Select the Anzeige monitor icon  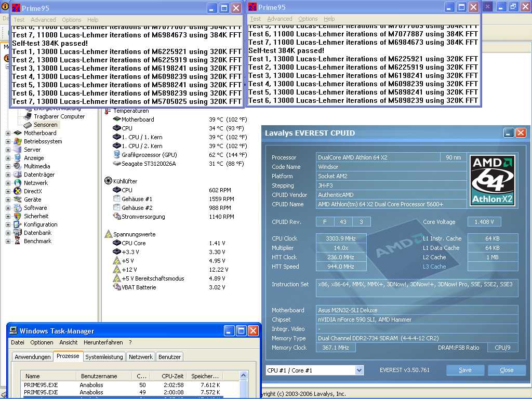point(18,158)
